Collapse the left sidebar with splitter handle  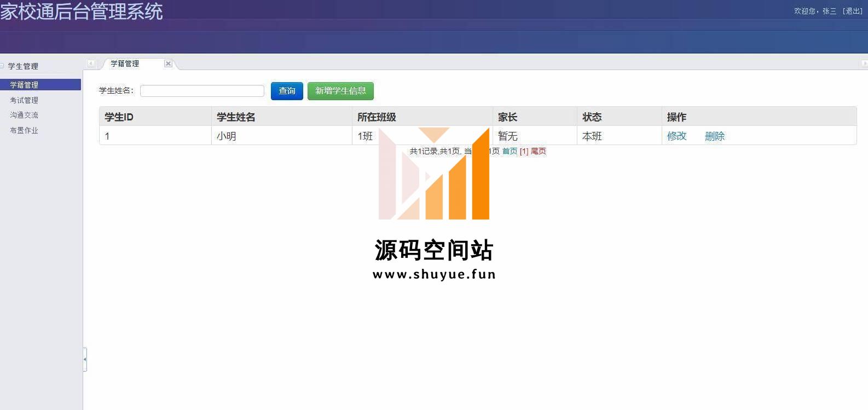click(x=85, y=360)
